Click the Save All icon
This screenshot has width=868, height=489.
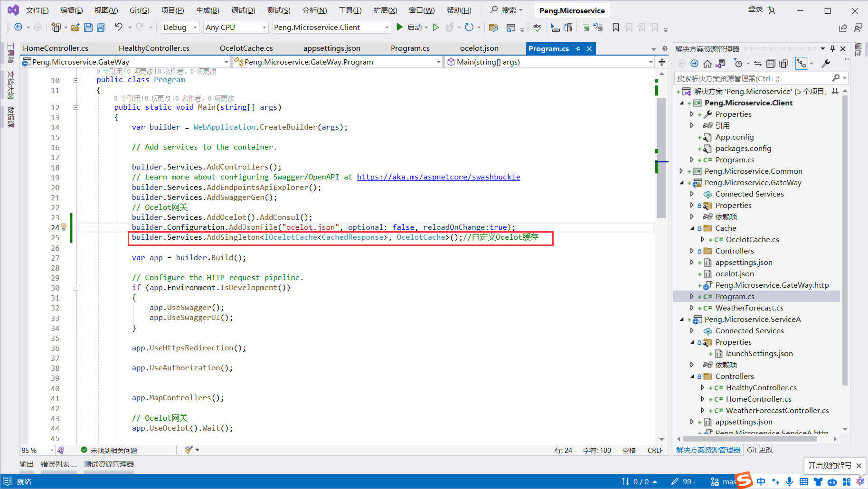[x=101, y=27]
